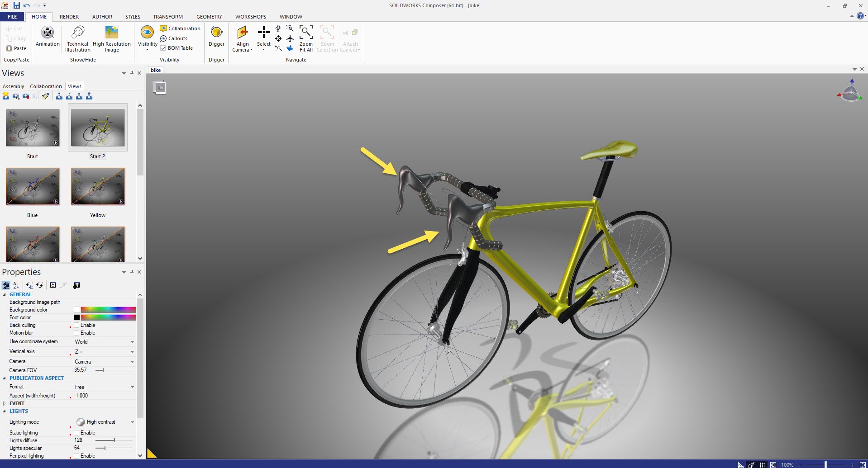Expand the EVENT properties section
This screenshot has height=468, width=868.
pos(5,403)
